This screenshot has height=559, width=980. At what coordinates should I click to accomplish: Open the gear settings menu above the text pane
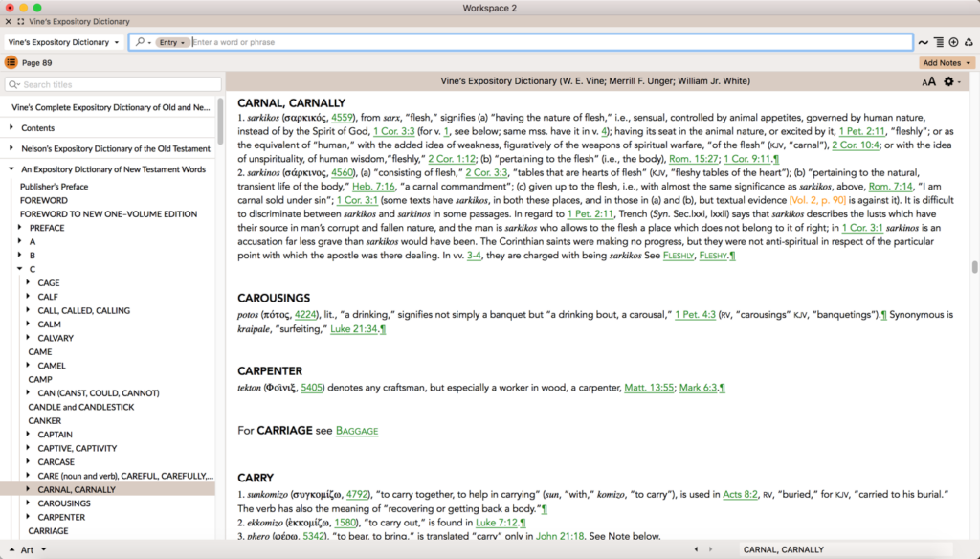[948, 80]
